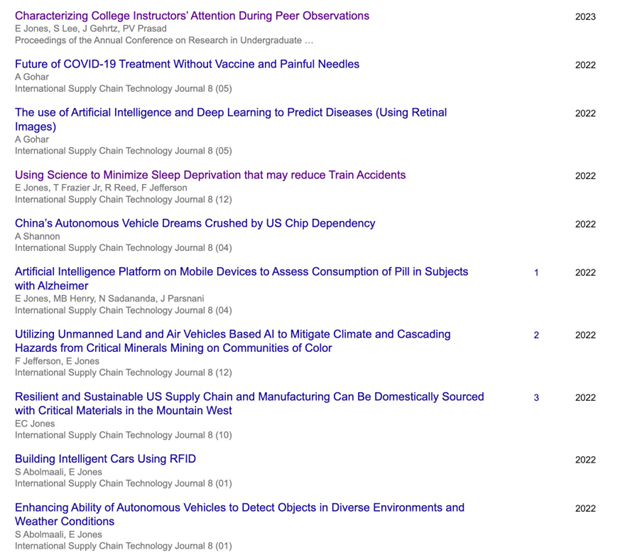Click the author 'A Shannon' under China's article

pyautogui.click(x=37, y=236)
